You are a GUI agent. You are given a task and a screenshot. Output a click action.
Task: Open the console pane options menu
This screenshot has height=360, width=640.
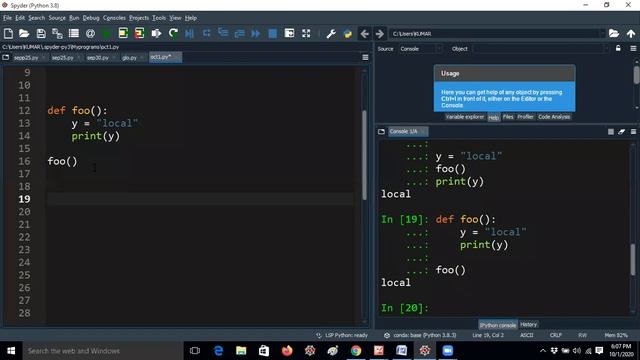633,131
